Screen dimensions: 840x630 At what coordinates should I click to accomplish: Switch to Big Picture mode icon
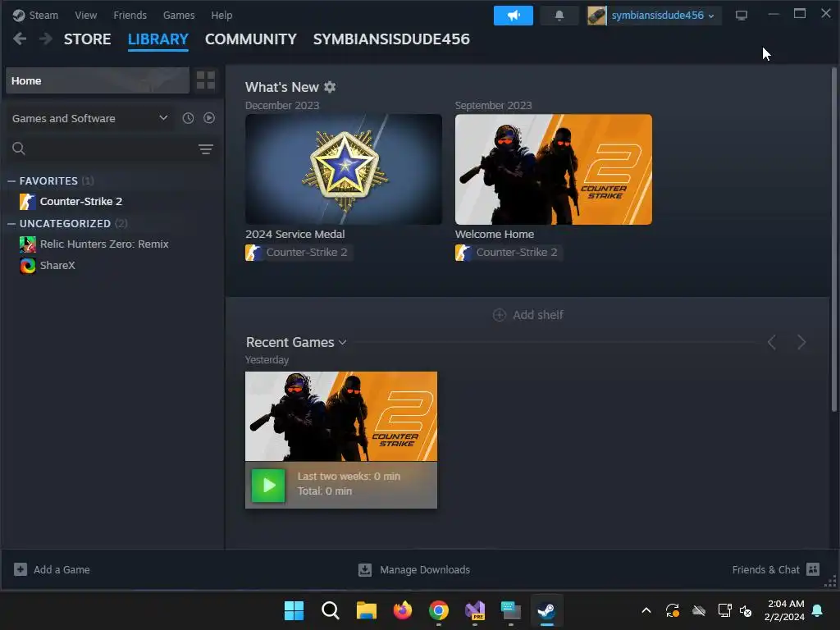pos(741,16)
